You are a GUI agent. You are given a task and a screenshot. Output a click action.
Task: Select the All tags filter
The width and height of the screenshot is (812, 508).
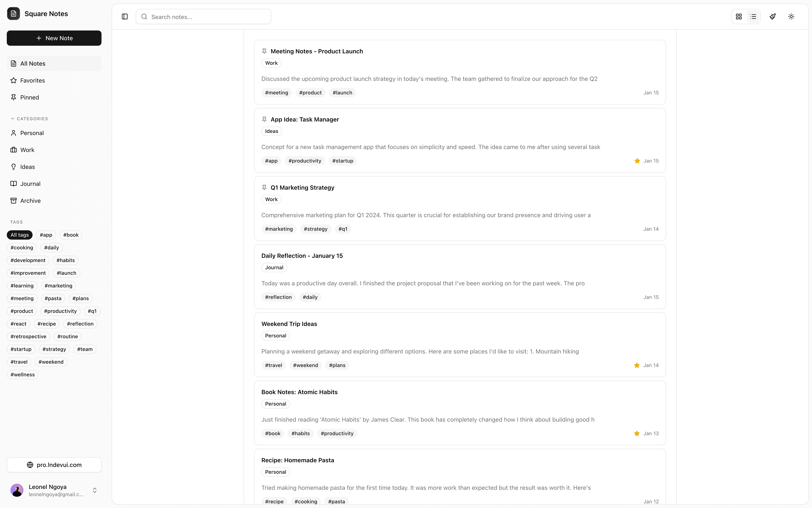pos(20,235)
